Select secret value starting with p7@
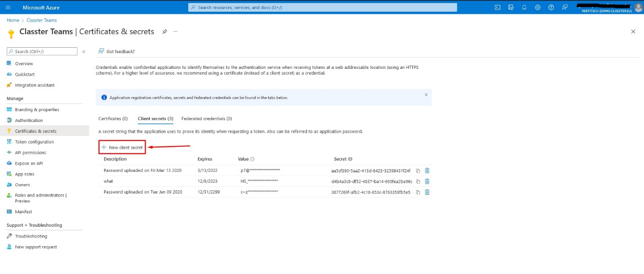Screen dimensions: 644x274 click(x=260, y=171)
